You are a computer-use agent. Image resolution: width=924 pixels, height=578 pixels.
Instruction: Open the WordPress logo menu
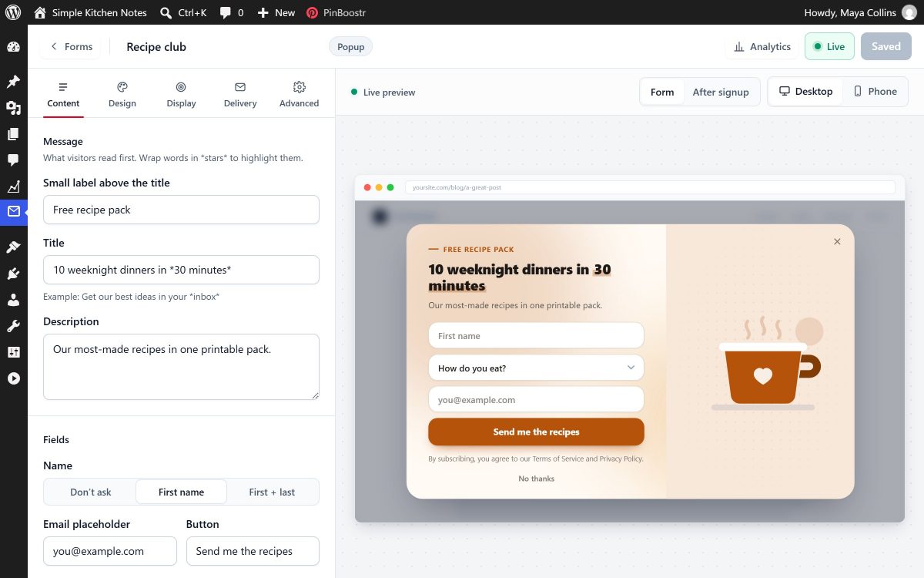14,12
